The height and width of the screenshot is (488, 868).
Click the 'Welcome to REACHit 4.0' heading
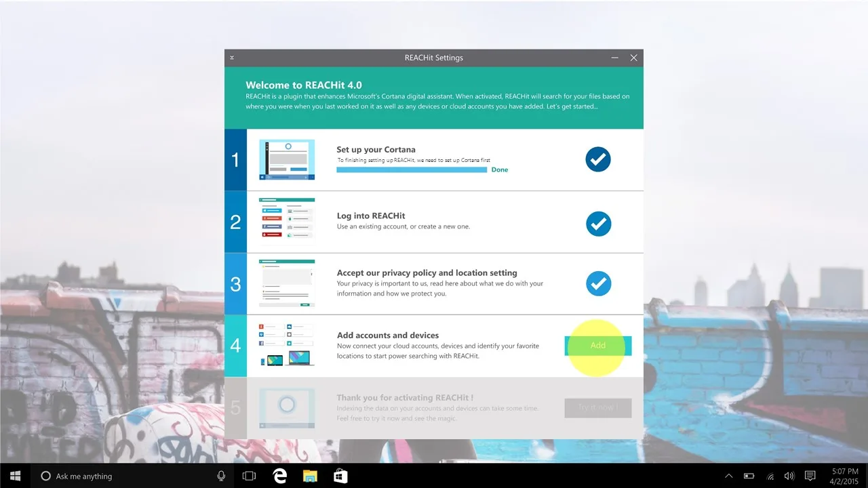[x=304, y=85]
